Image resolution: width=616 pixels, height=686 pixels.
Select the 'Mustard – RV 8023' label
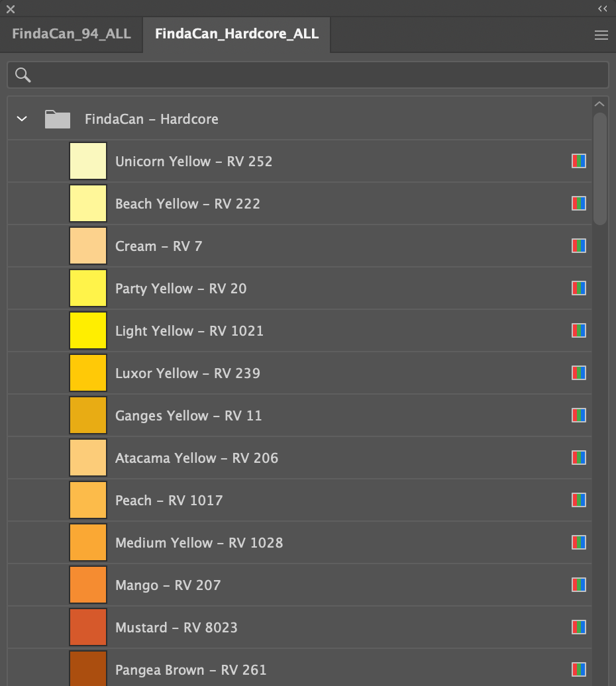coord(176,628)
